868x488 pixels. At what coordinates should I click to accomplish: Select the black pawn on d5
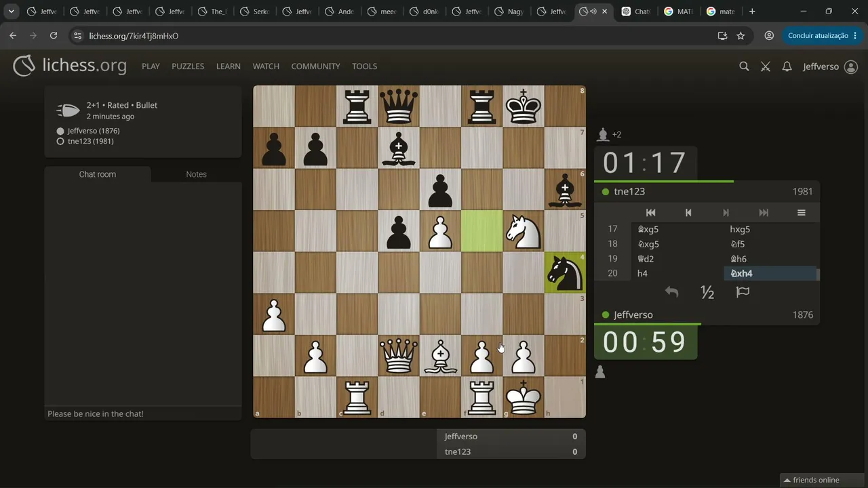[399, 231]
